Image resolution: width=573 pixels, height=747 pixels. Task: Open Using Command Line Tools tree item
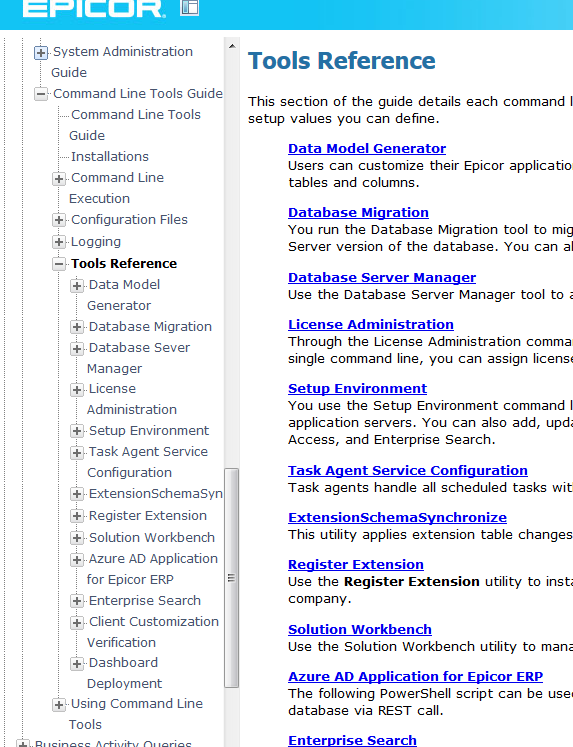pos(136,714)
